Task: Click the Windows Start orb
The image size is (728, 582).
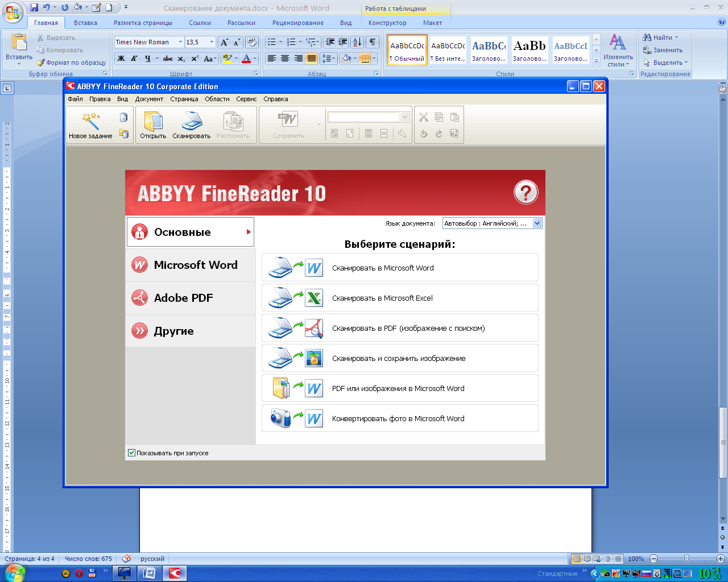Action: point(15,572)
